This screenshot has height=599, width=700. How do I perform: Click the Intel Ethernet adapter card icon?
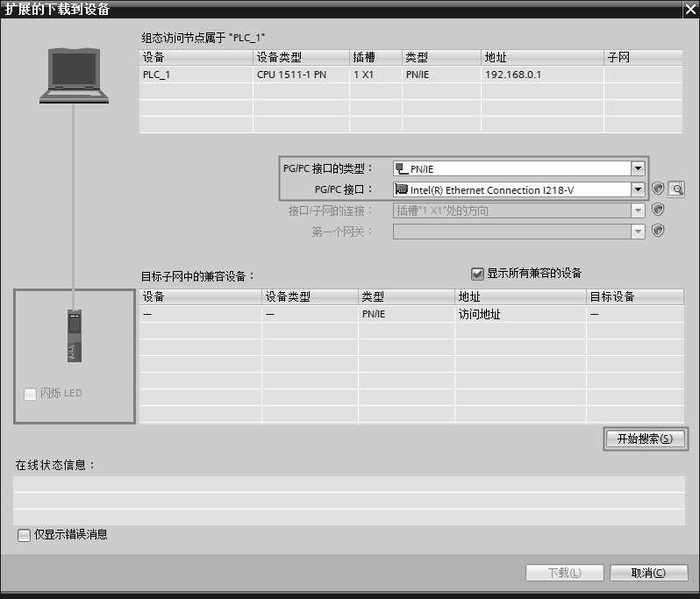402,189
